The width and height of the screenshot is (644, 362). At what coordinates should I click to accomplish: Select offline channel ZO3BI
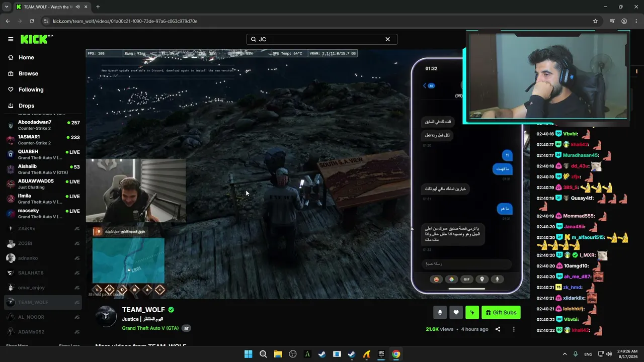click(43, 243)
